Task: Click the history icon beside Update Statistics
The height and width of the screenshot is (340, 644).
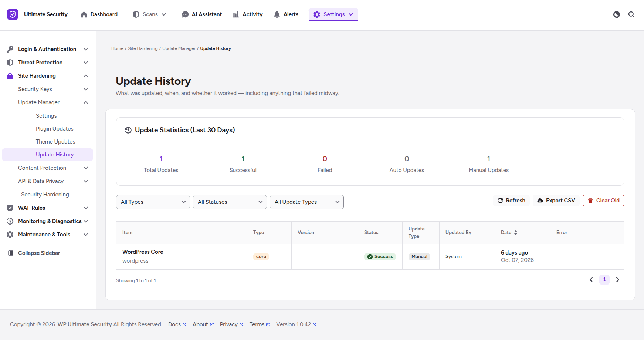Action: click(128, 130)
